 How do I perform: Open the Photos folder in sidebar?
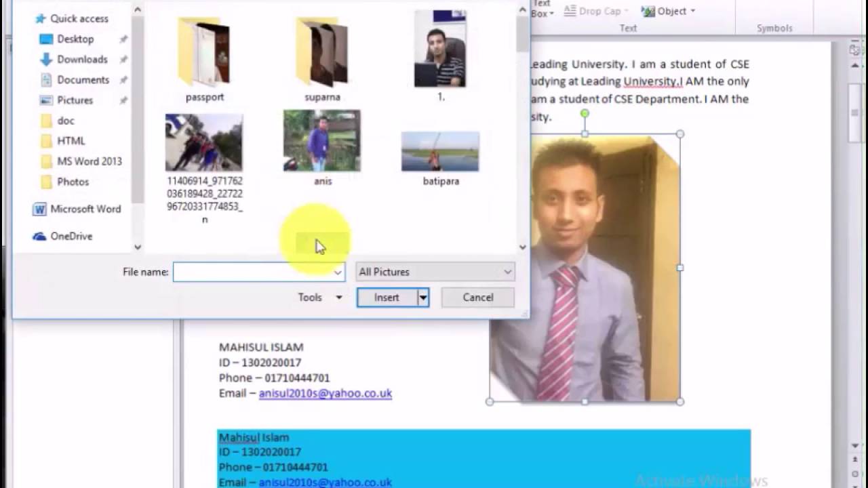(73, 181)
